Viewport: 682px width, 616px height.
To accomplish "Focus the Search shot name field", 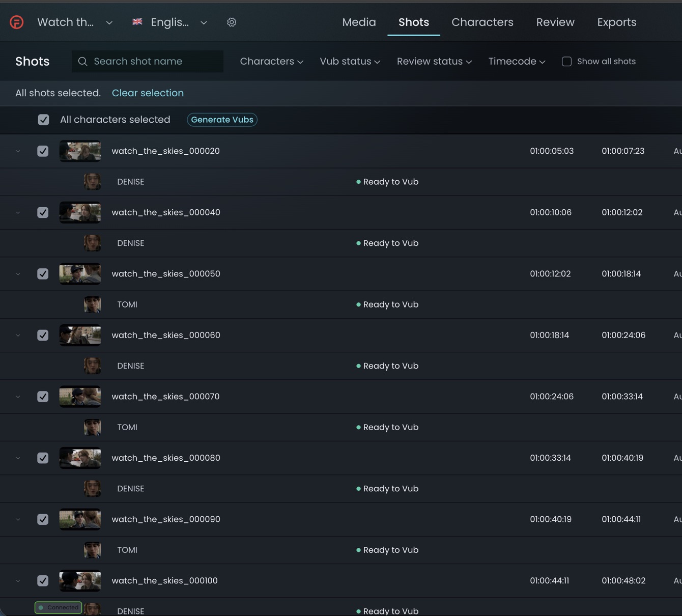I will point(148,62).
